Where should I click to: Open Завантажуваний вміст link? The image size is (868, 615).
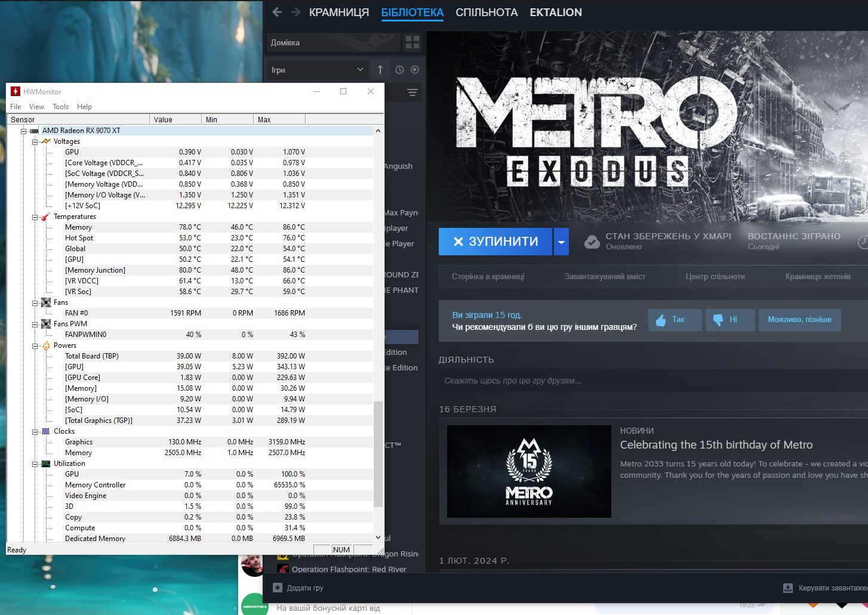click(x=605, y=277)
